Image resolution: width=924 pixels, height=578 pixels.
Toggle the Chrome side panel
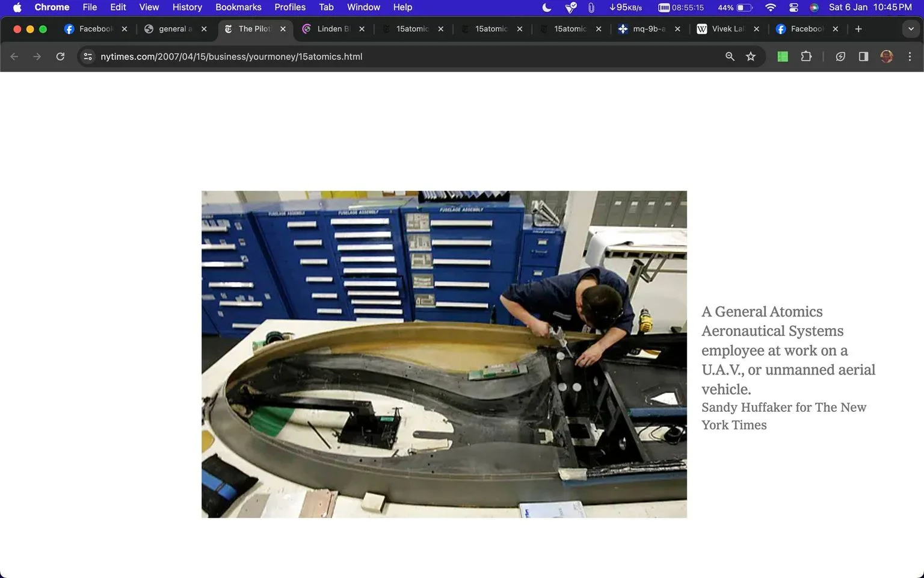pyautogui.click(x=863, y=57)
